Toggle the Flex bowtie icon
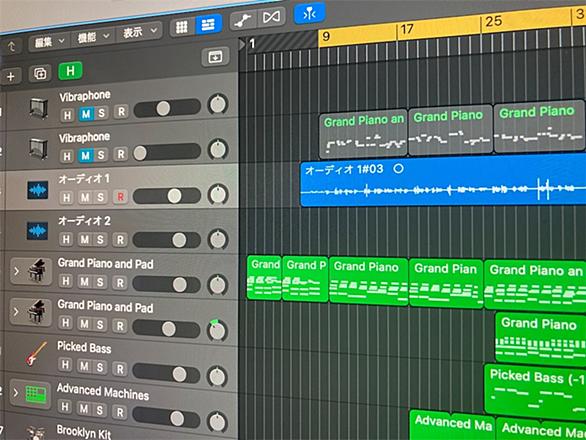The width and height of the screenshot is (586, 440). [x=271, y=17]
